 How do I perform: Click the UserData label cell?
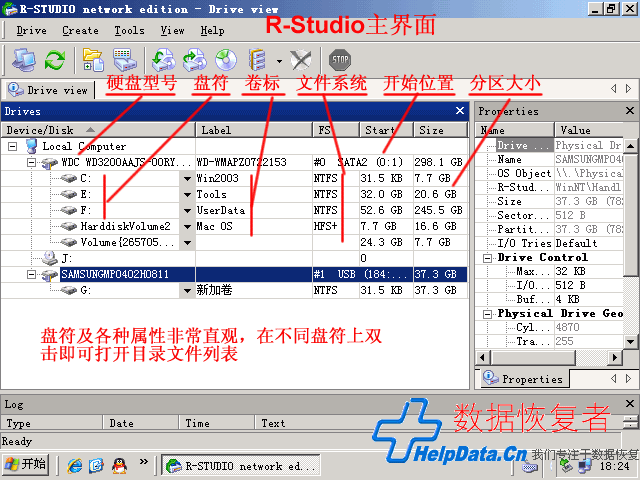(254, 210)
